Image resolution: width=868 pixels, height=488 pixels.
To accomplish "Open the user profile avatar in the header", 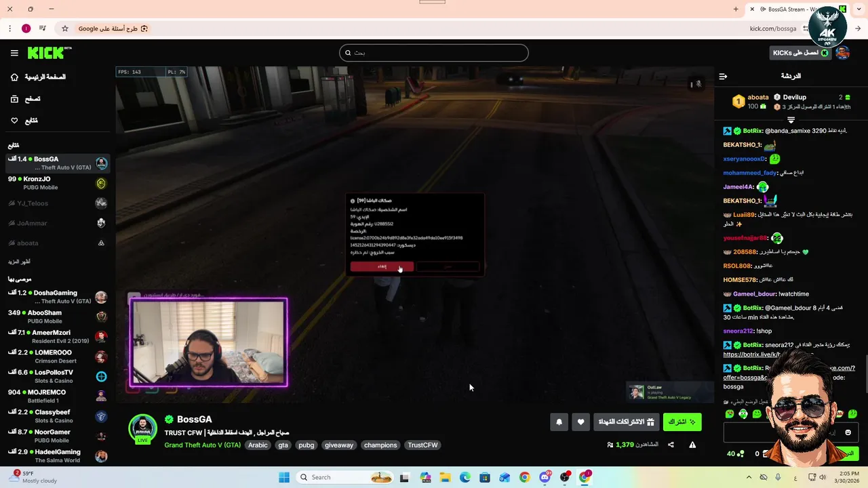I will pos(843,53).
